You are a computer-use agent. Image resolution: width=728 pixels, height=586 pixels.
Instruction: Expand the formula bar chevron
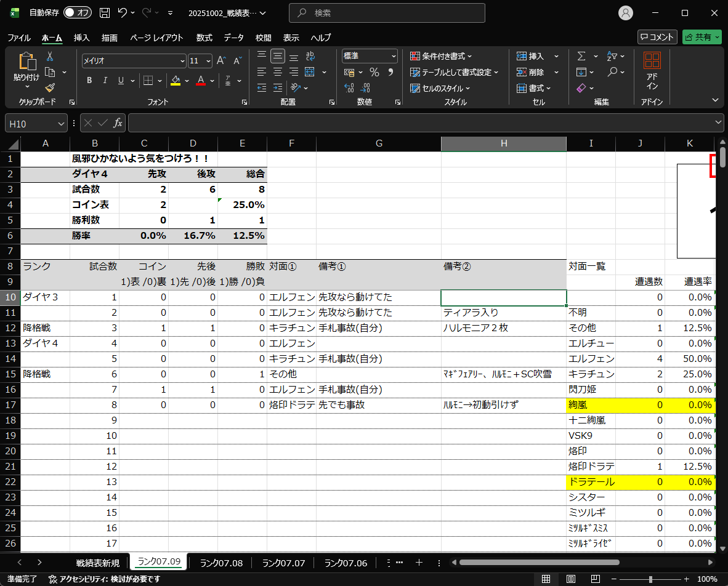(718, 122)
